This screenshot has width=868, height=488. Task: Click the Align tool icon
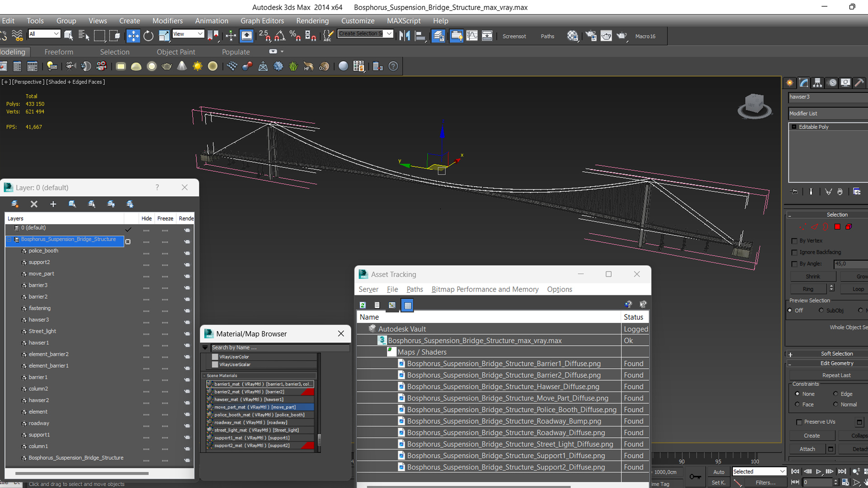coord(420,36)
